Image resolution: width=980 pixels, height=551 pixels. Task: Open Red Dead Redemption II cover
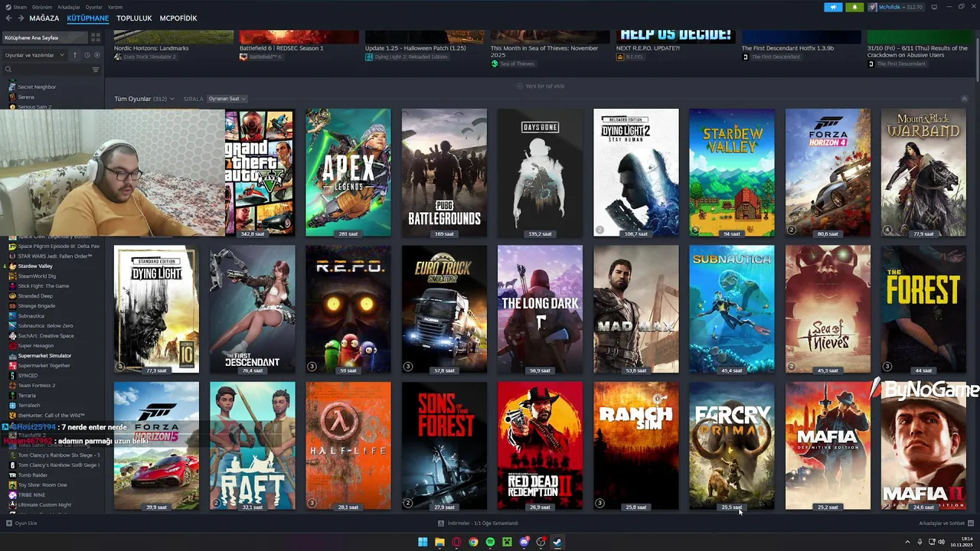(x=540, y=446)
